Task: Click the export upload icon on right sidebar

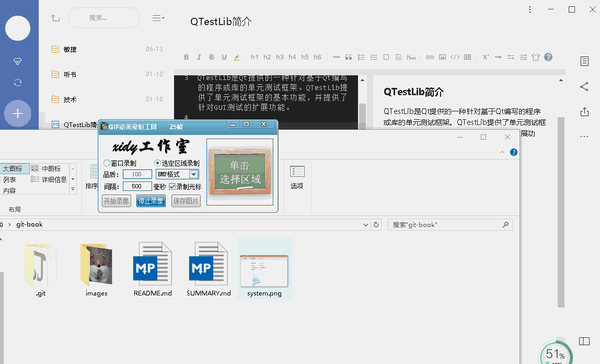Action: coord(584,112)
